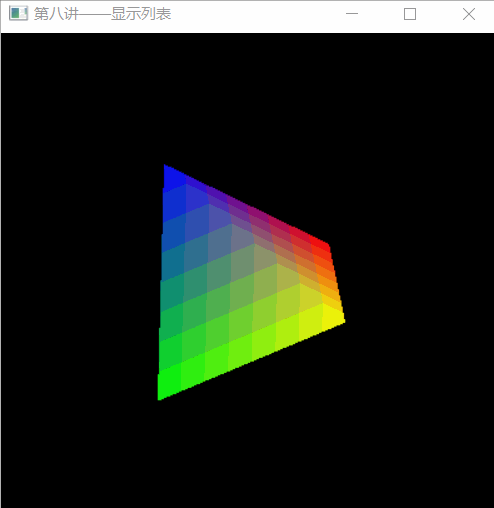This screenshot has width=494, height=508.
Task: Click the black background above the colored quad
Action: pyautogui.click(x=247, y=100)
